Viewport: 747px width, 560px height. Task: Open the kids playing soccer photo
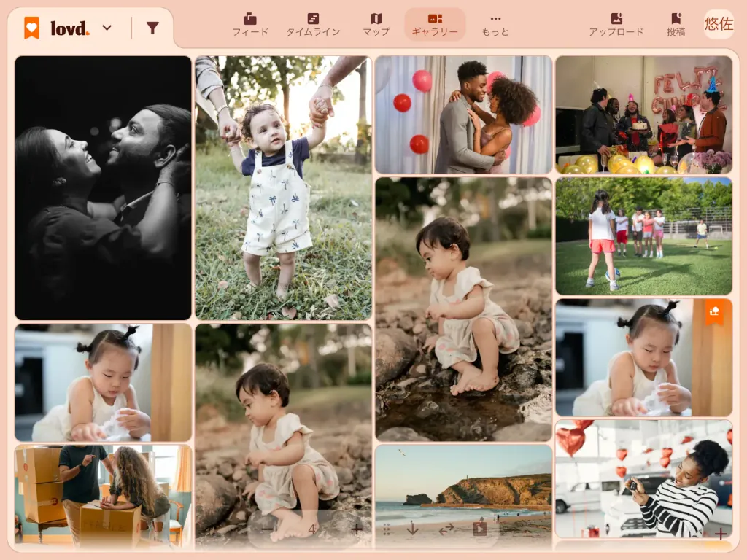click(x=643, y=236)
